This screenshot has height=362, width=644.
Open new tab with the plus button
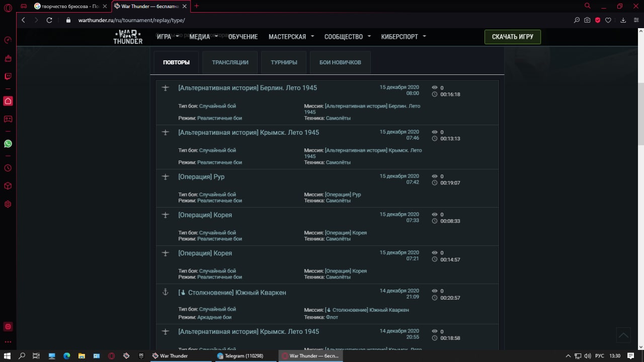pos(196,6)
